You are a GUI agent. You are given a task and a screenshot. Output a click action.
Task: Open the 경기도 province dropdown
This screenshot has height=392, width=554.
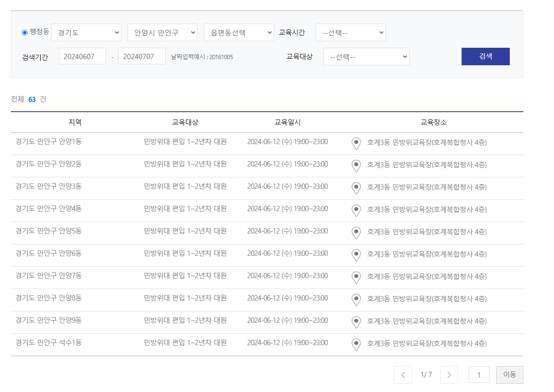pos(86,32)
